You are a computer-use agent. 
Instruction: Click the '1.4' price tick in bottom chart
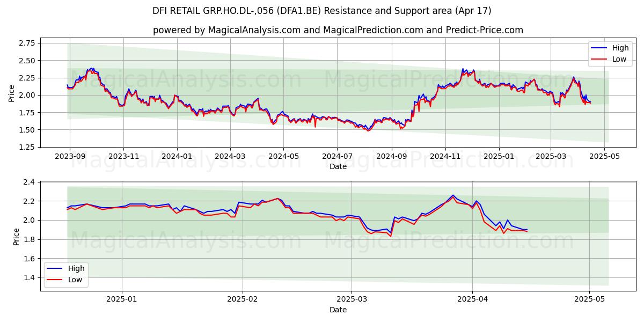point(30,277)
